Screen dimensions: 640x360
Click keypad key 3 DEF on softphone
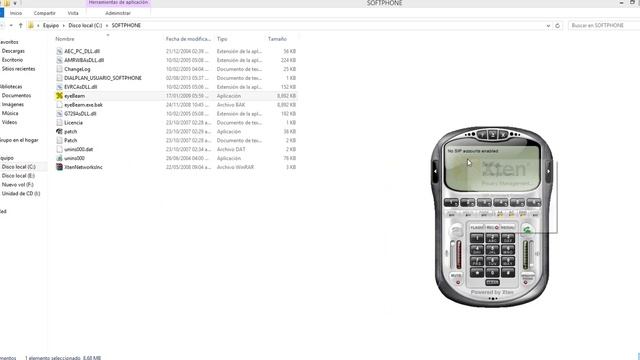point(508,238)
